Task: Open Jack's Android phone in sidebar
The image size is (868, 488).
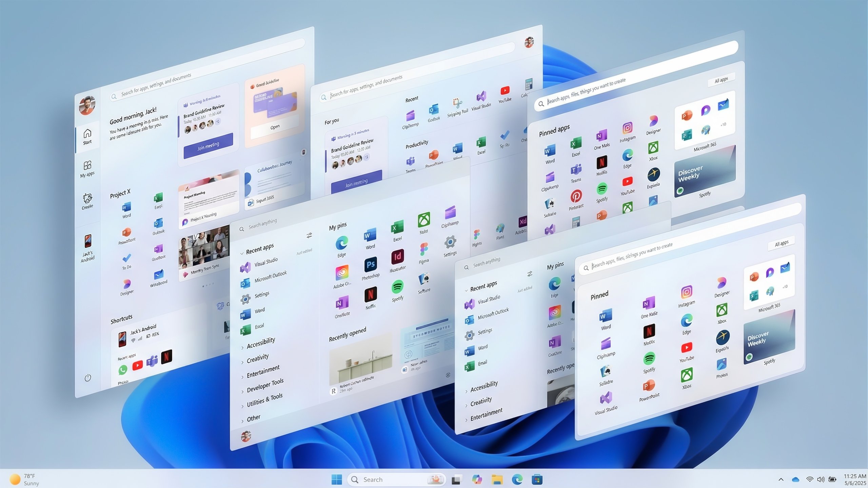Action: (87, 242)
